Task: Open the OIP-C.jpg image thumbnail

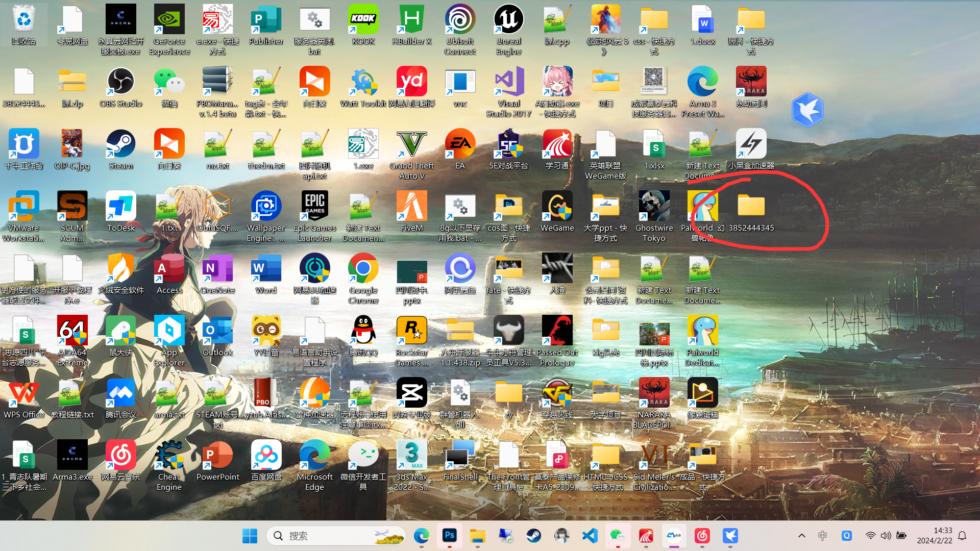Action: click(72, 150)
